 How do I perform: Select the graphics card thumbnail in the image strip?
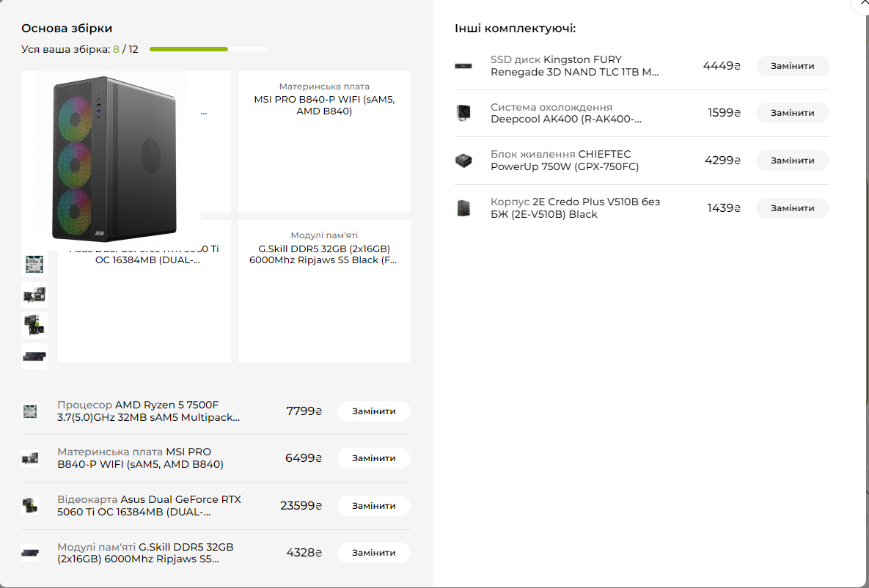point(34,326)
